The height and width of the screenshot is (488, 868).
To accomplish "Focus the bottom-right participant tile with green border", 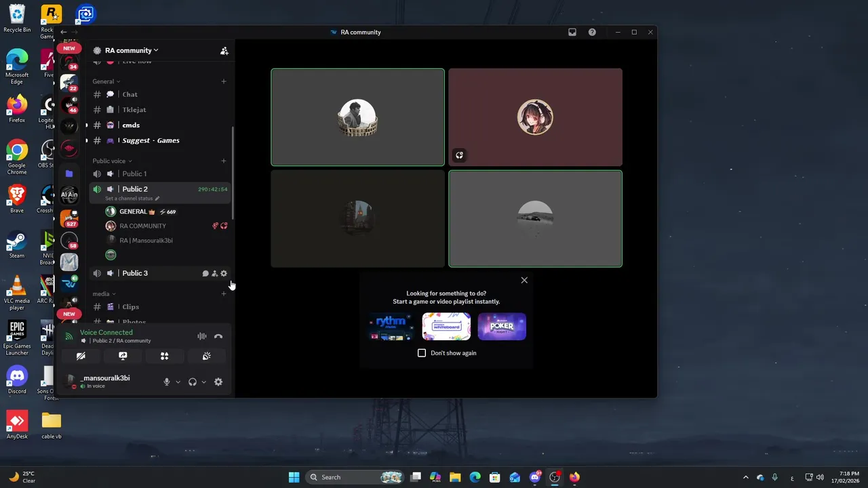I will coord(535,219).
